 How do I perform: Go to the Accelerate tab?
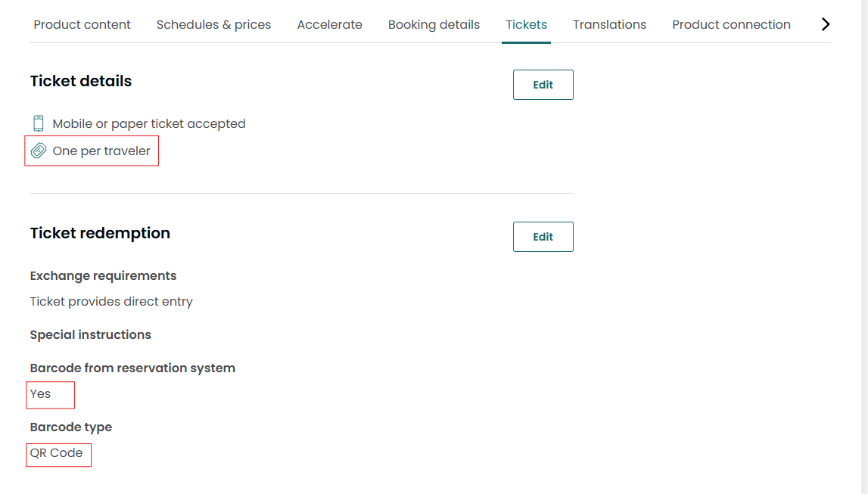coord(329,25)
